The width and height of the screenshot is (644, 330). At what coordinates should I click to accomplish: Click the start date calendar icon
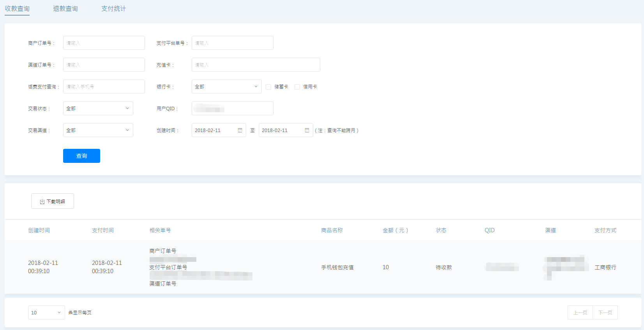(x=240, y=130)
